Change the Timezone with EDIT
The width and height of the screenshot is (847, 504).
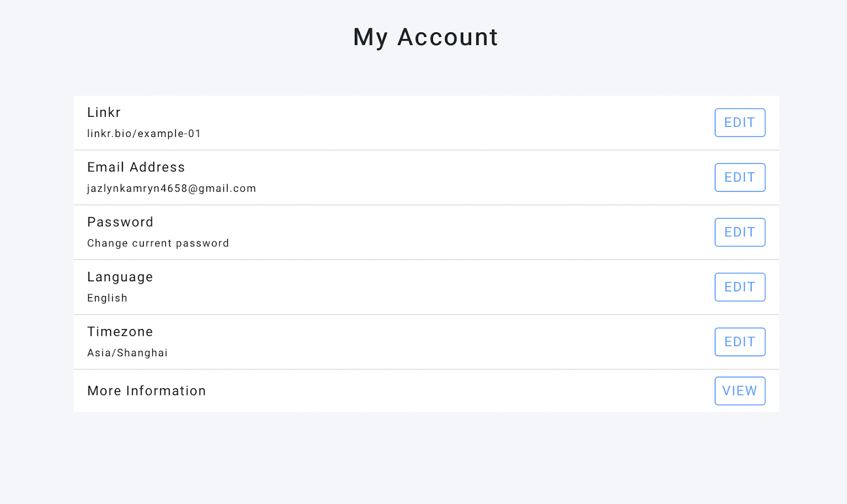(740, 342)
